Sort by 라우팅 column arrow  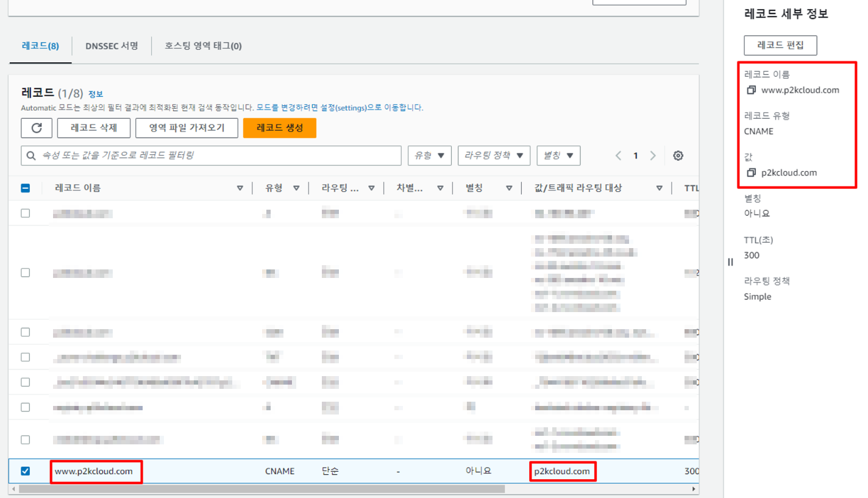point(372,188)
